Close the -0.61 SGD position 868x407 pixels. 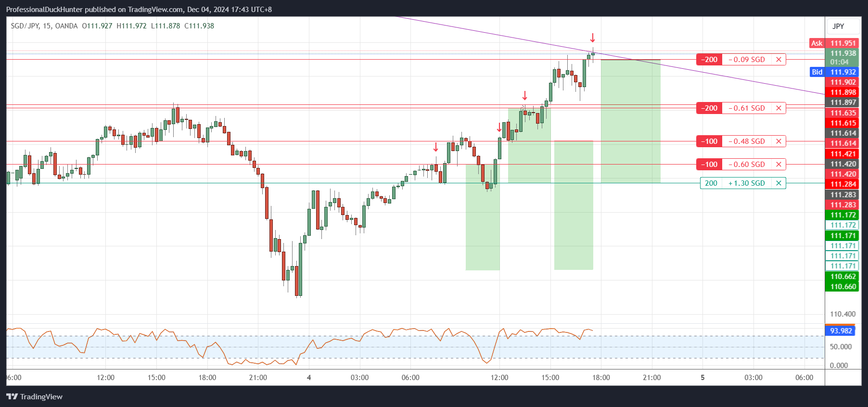pyautogui.click(x=779, y=108)
